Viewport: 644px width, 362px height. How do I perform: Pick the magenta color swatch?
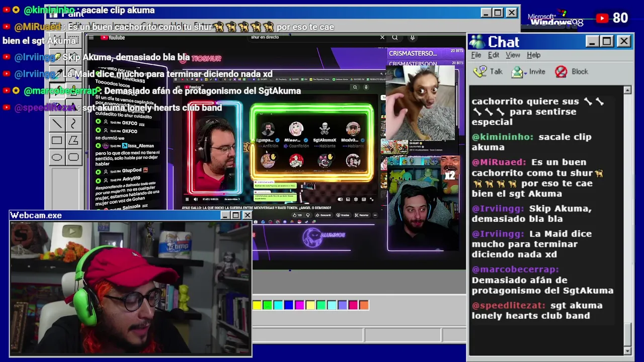click(299, 305)
